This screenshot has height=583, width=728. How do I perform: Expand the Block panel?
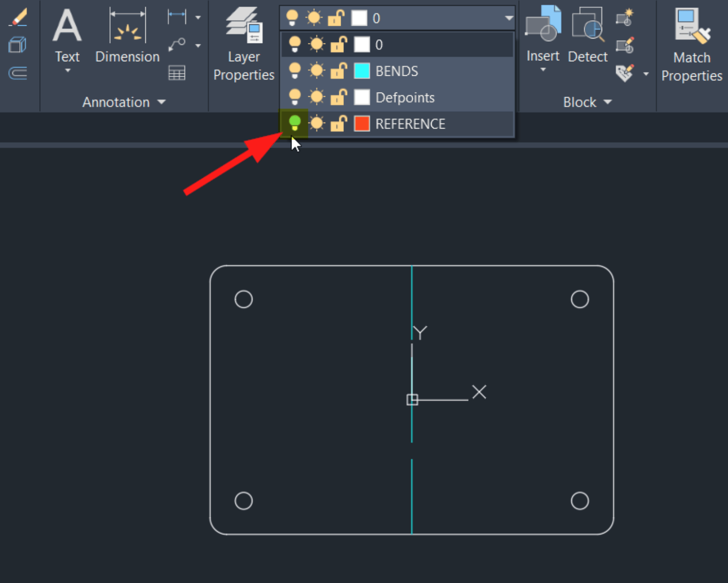click(x=608, y=102)
